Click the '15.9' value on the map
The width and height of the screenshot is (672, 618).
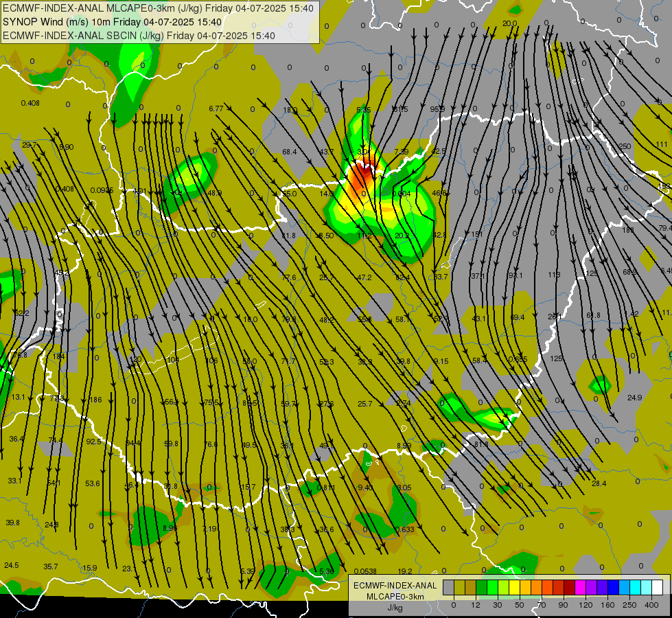click(89, 568)
